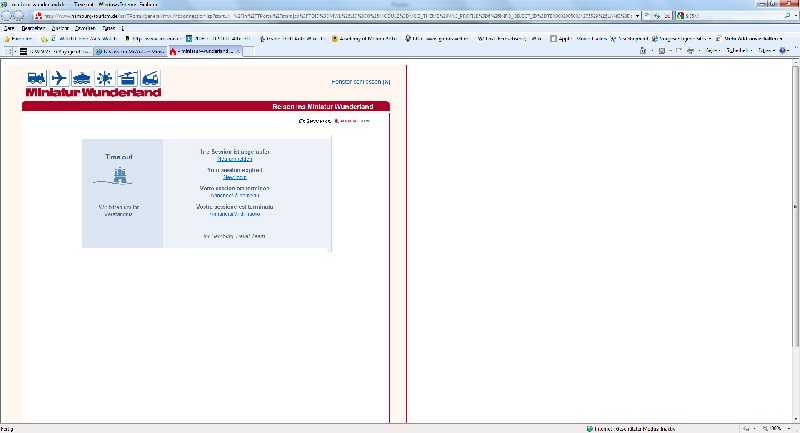Open the '?' help menu
800x433 pixels.
122,28
